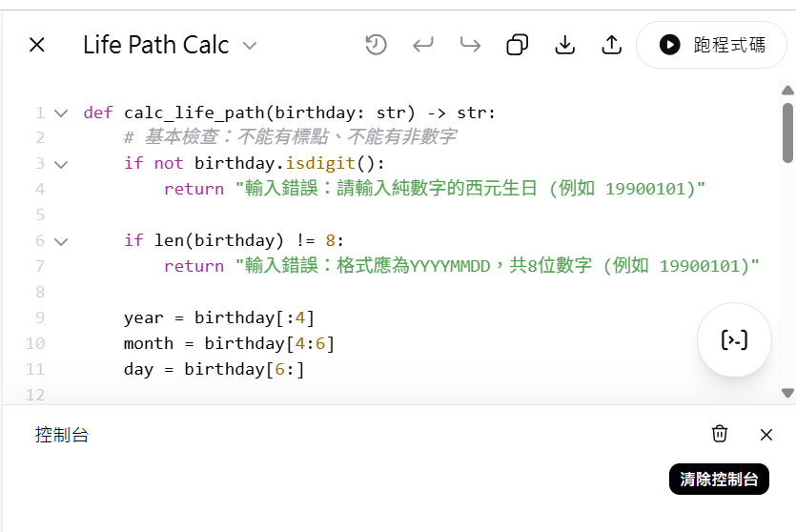Click the calc_life_path function name
796x532 pixels.
click(194, 113)
